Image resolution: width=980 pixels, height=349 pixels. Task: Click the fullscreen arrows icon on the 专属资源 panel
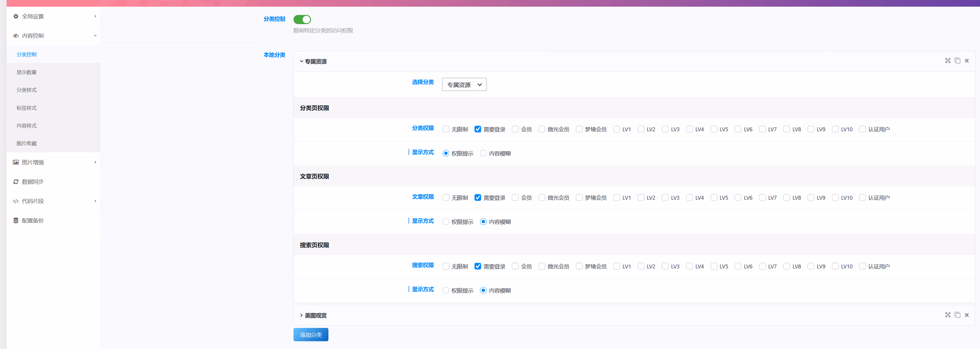tap(948, 61)
